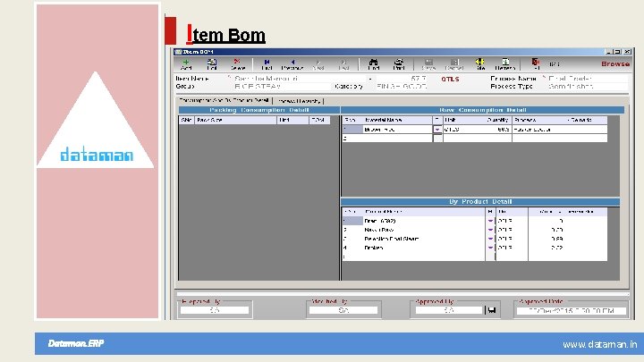The image size is (644, 362).
Task: Click the Prepared By field
Action: (x=215, y=310)
